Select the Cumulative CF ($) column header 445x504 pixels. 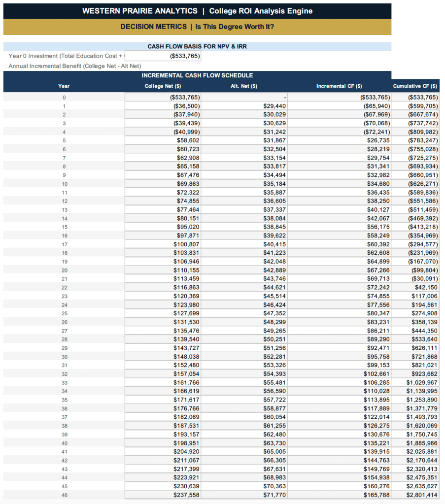415,86
